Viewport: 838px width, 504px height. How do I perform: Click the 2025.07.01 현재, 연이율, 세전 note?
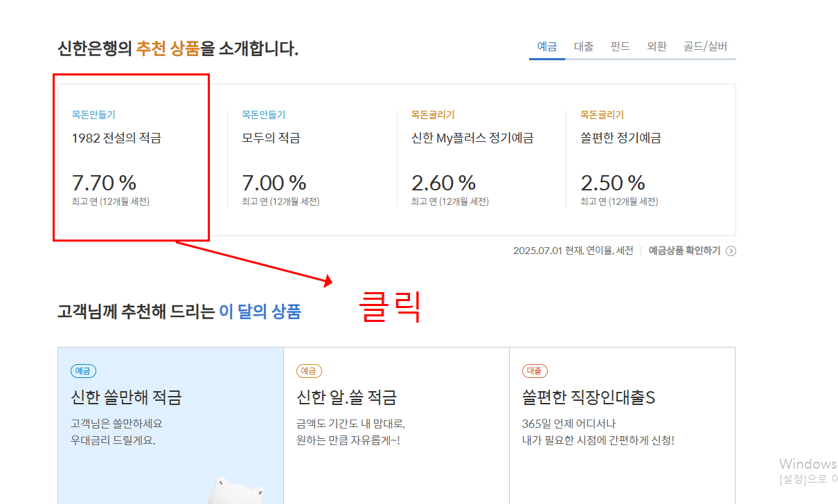click(x=573, y=251)
